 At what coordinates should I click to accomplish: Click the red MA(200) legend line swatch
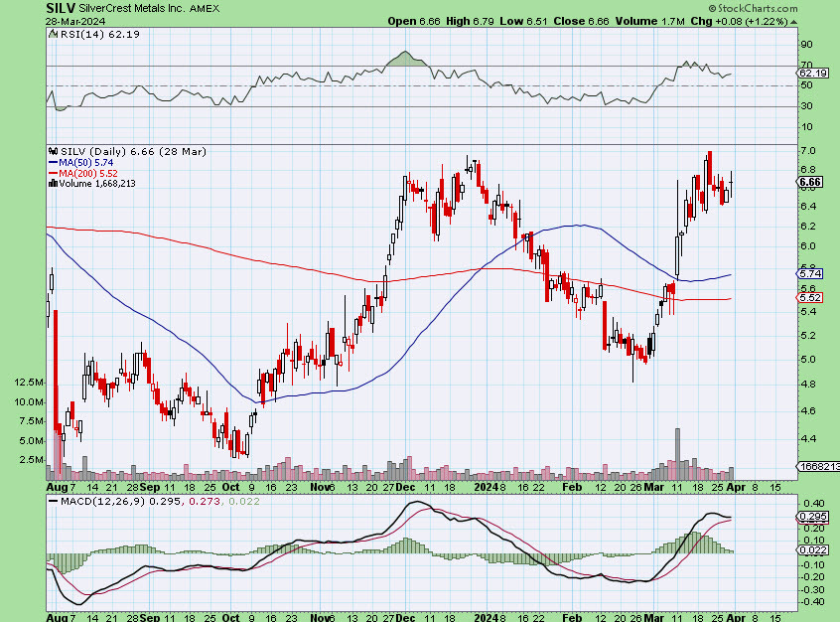click(53, 173)
